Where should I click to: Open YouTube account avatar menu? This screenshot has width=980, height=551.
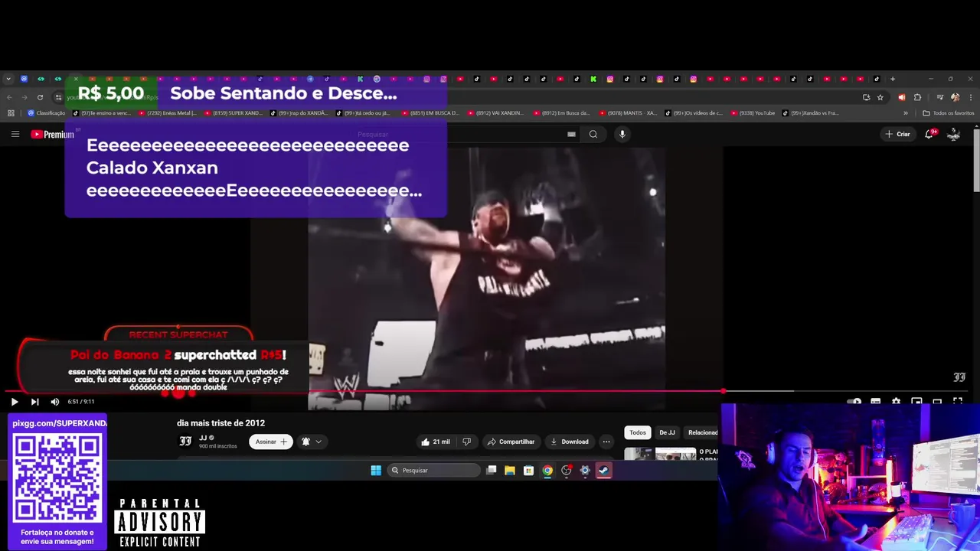954,134
